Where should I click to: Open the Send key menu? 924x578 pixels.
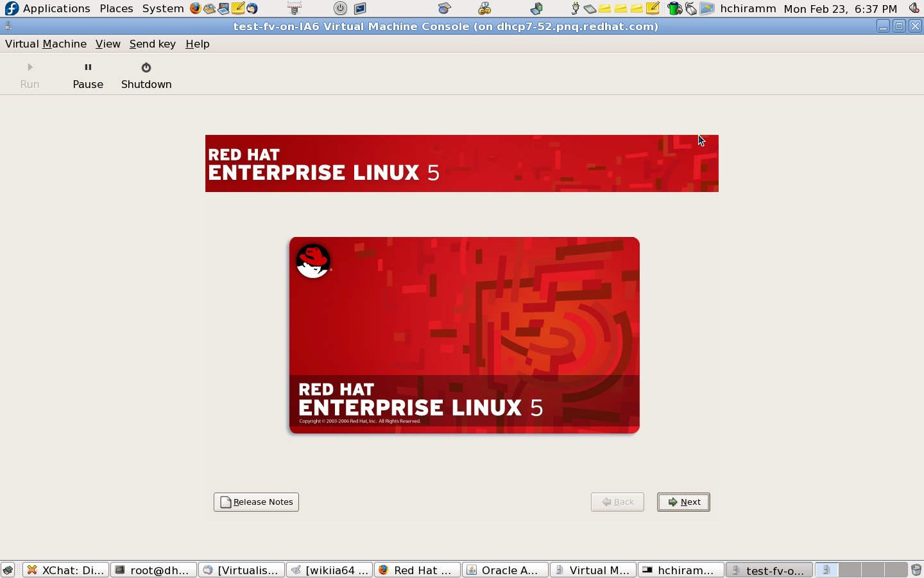[153, 44]
